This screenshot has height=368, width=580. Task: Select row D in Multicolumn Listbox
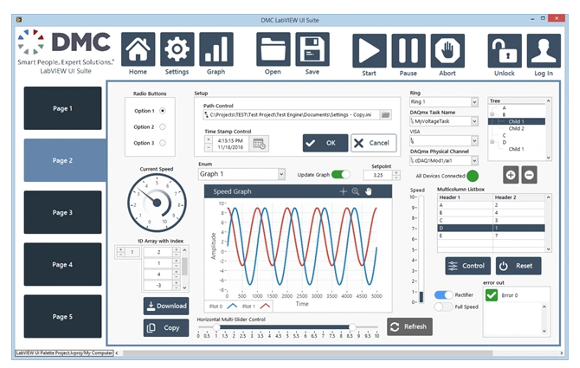491,228
